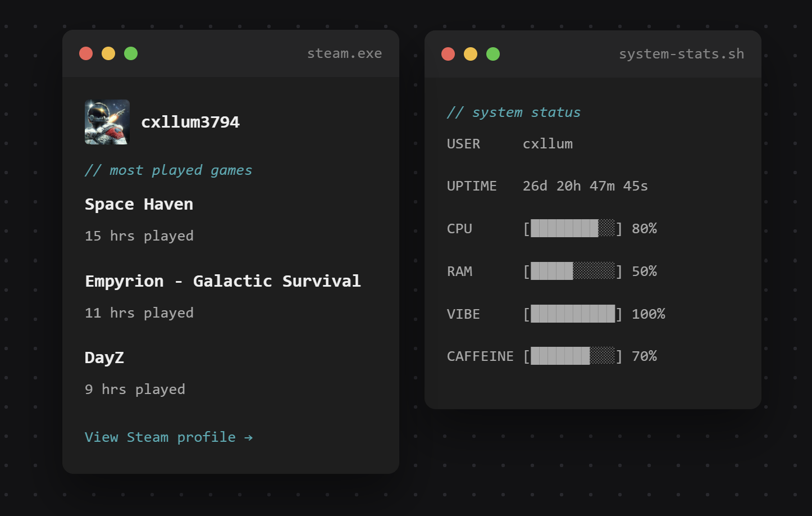Click the CAFFEINE progress bar
This screenshot has width=812, height=516.
pyautogui.click(x=573, y=356)
